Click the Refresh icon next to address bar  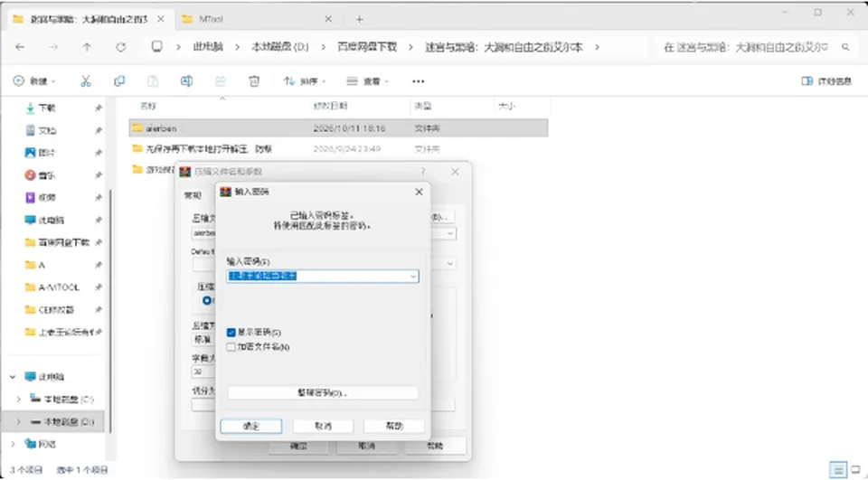[x=120, y=47]
